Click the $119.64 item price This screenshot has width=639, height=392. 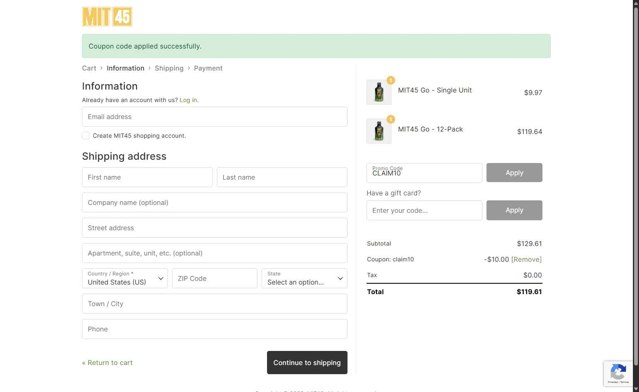530,132
